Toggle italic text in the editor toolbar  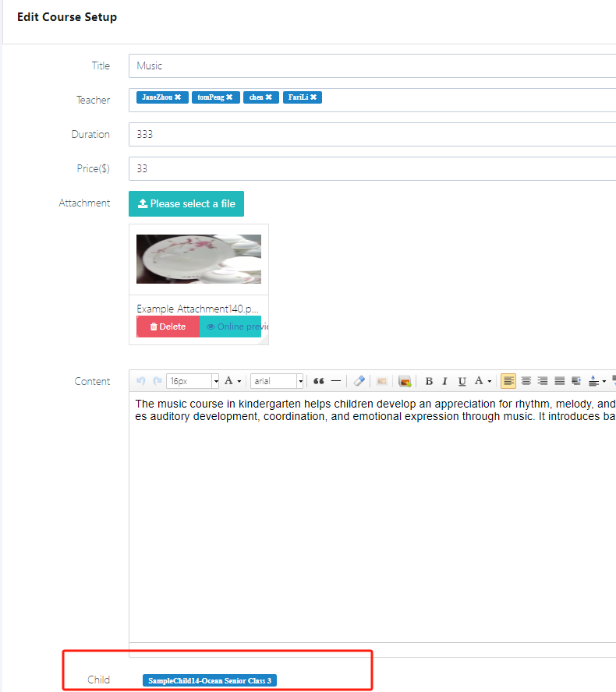(x=445, y=381)
